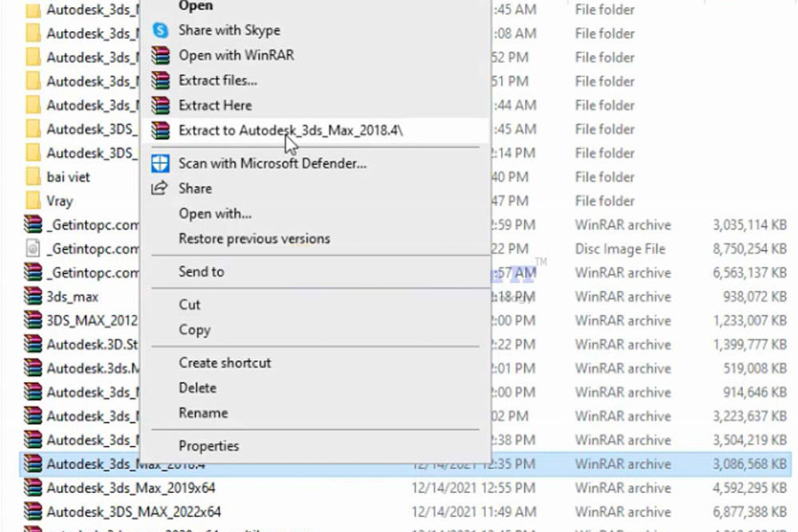Choose Restore previous versions
Viewport: 798px width, 532px height.
254,239
